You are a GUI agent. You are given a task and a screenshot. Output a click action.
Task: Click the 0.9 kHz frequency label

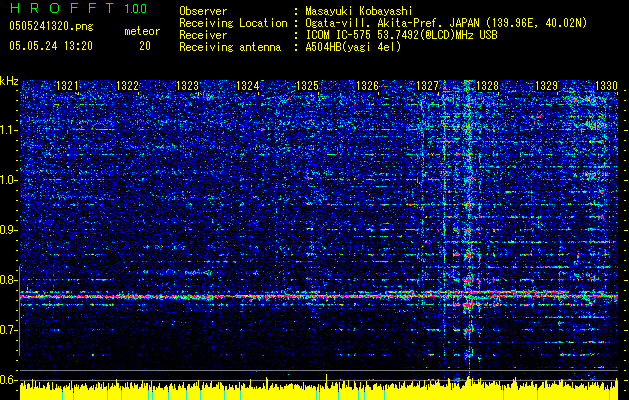[9, 230]
